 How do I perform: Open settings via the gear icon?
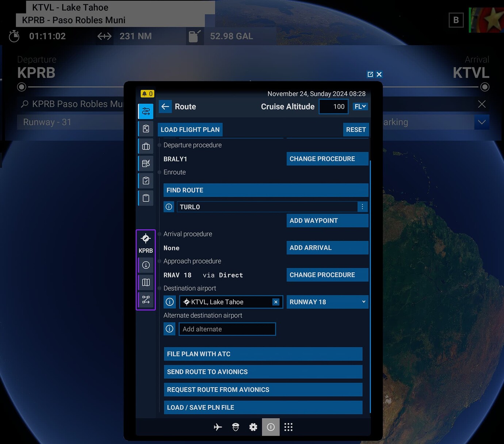tap(253, 427)
